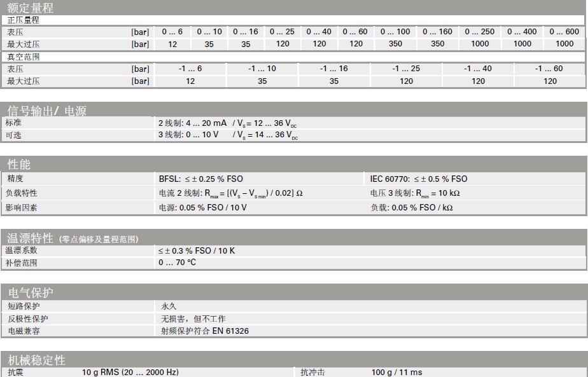Select the 电气保护 section heading

pyautogui.click(x=31, y=292)
